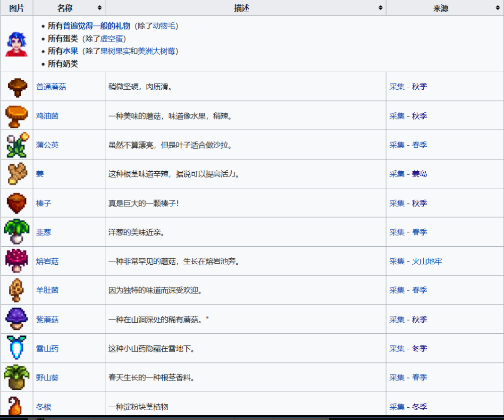Click the 普通蘑菇 mushroom icon

click(17, 87)
